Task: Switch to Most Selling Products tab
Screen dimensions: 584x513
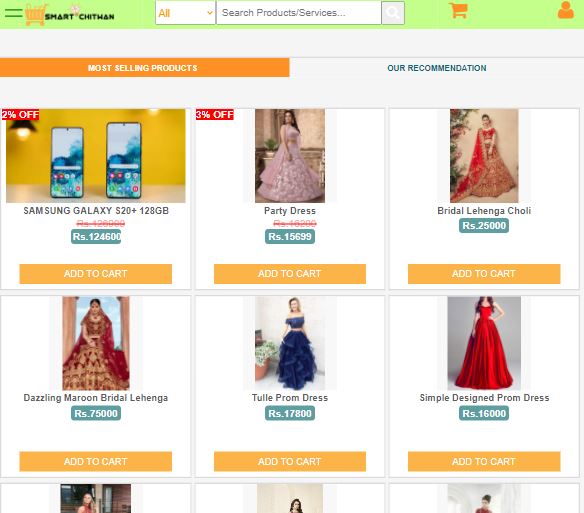Action: 145,68
